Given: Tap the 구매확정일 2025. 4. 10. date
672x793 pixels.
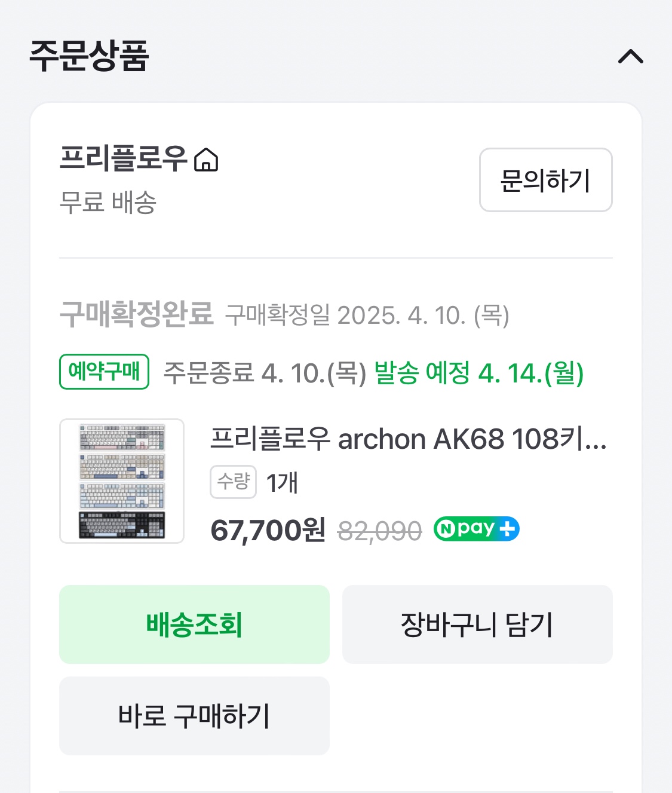Looking at the screenshot, I should 367,315.
